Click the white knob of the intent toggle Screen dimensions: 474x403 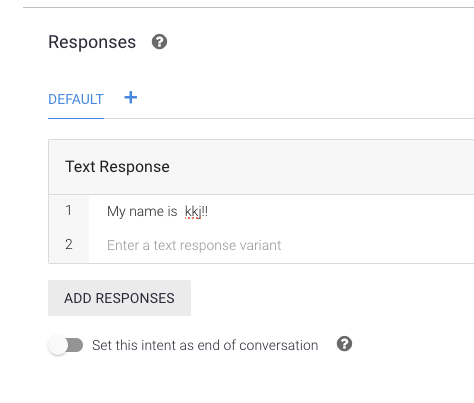[58, 345]
